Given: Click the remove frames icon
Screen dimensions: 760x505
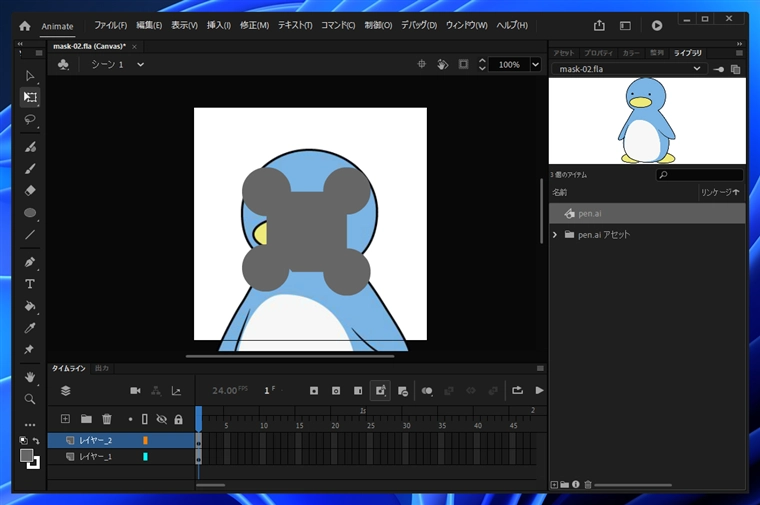Looking at the screenshot, I should coord(403,391).
